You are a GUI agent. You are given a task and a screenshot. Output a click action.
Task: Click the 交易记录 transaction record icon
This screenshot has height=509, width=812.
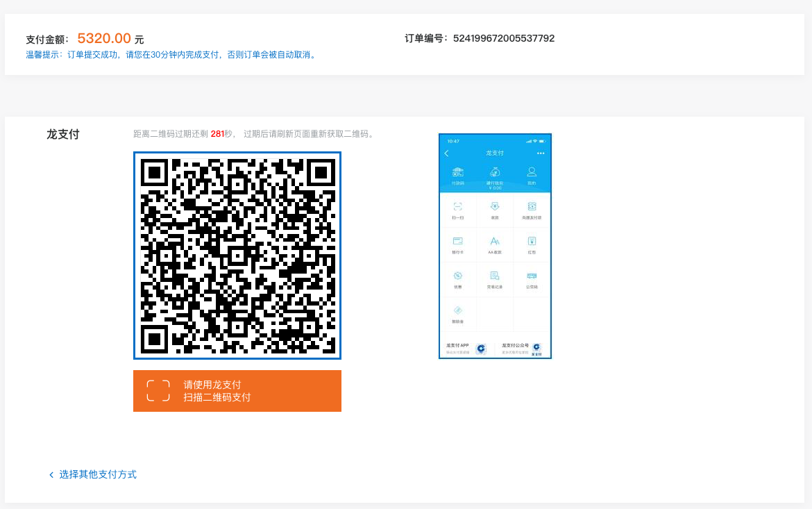click(495, 276)
